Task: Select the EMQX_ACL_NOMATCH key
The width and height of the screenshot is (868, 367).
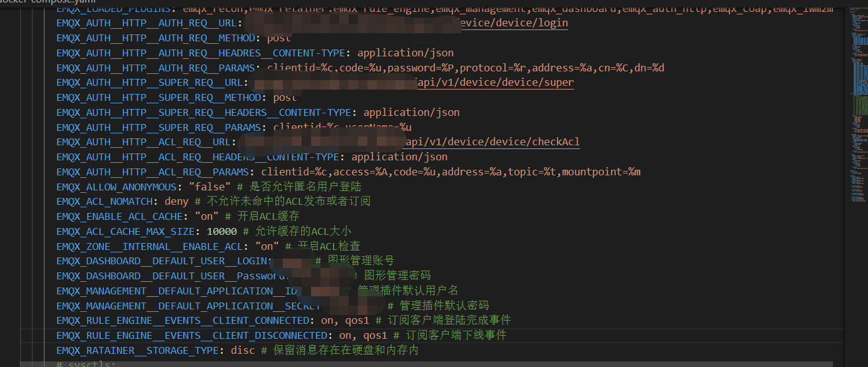Action: [x=105, y=202]
